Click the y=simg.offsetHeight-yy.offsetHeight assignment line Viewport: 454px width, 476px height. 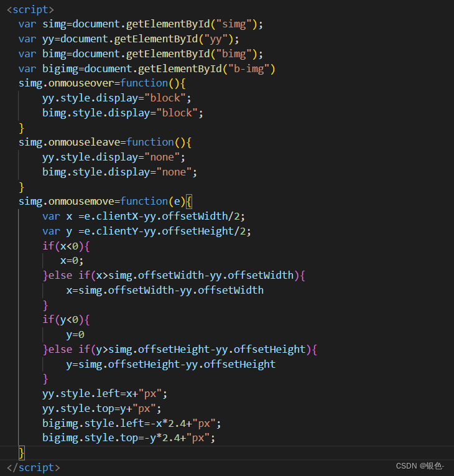(x=171, y=365)
